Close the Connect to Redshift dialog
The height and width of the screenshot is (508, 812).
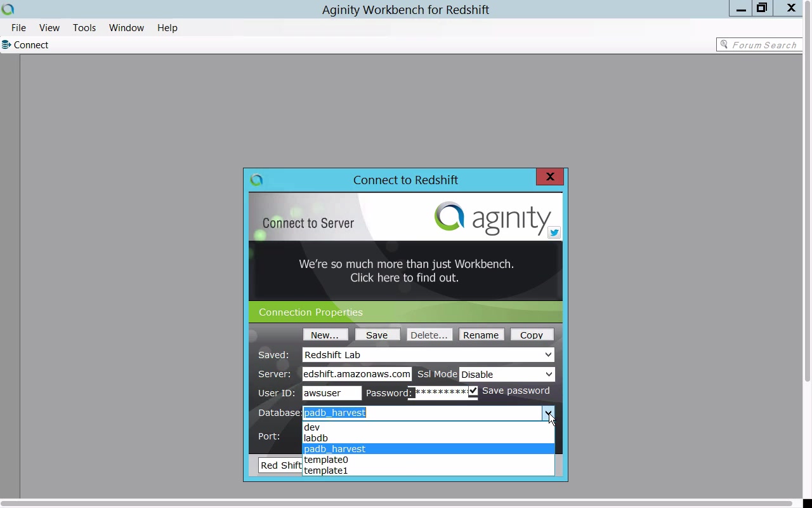(550, 177)
